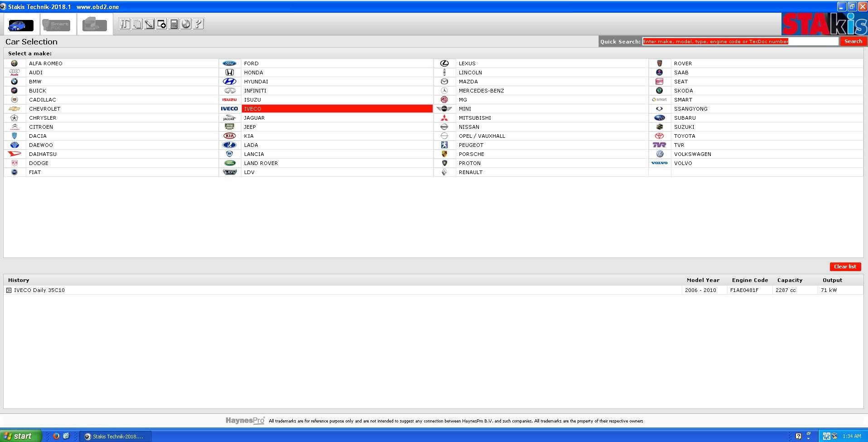Click the Search button
This screenshot has height=442, width=868.
tap(853, 41)
